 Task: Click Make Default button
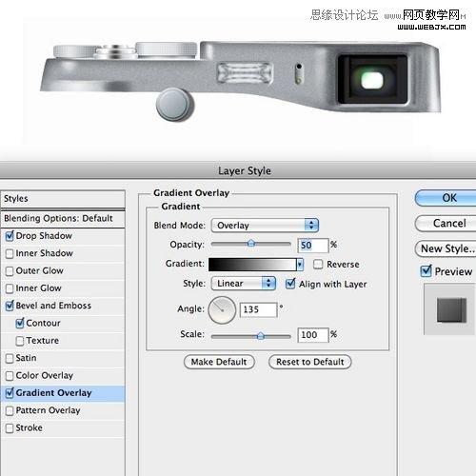tap(219, 362)
